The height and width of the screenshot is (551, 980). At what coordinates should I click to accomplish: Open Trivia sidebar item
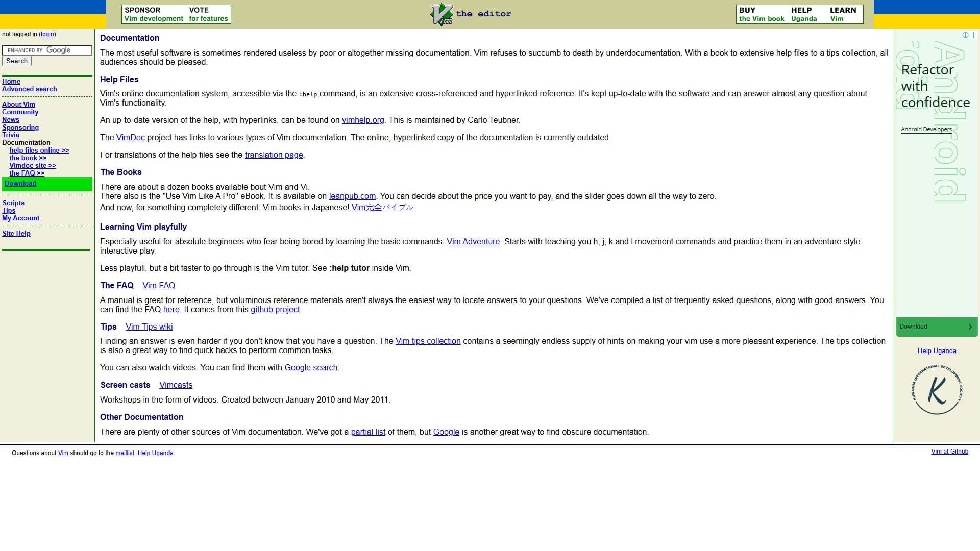[11, 135]
